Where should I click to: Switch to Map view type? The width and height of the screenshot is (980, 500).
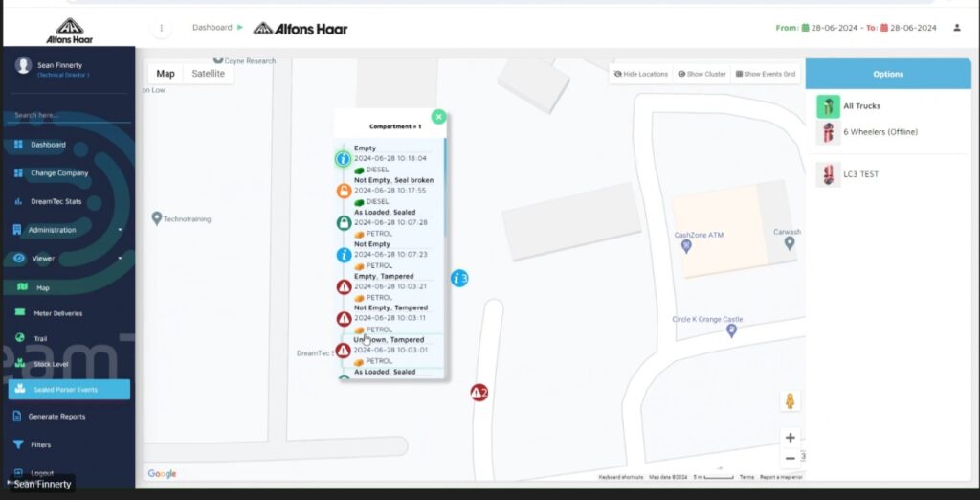(166, 74)
